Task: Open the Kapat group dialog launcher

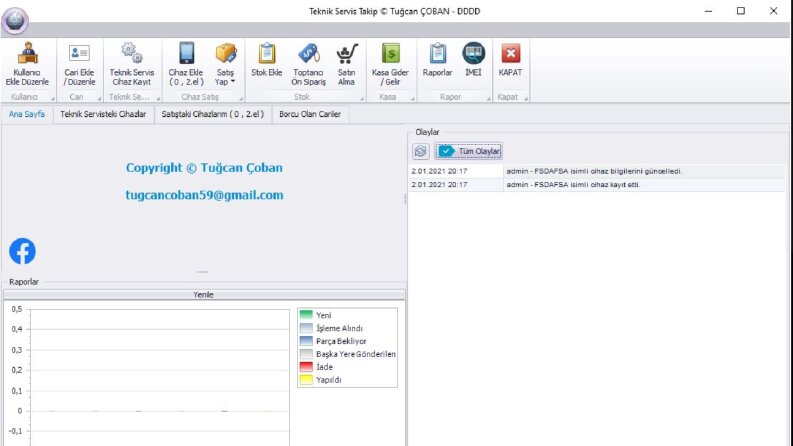Action: [x=526, y=99]
